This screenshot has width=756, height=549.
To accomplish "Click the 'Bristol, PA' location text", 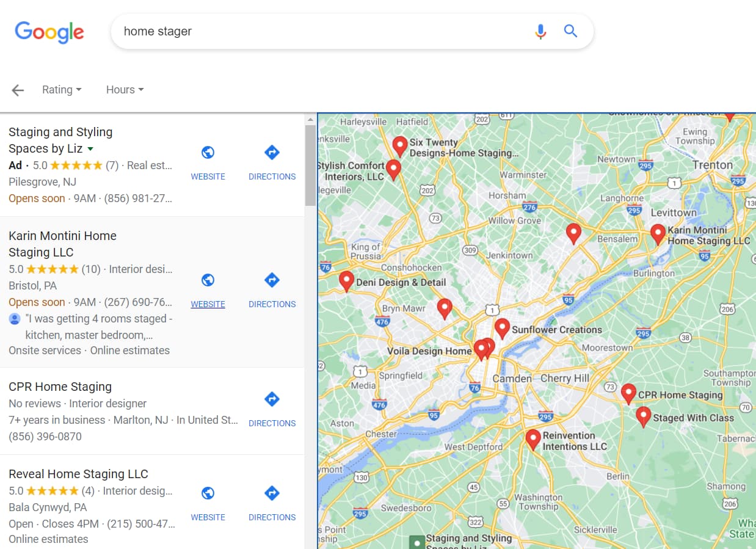I will pyautogui.click(x=33, y=285).
